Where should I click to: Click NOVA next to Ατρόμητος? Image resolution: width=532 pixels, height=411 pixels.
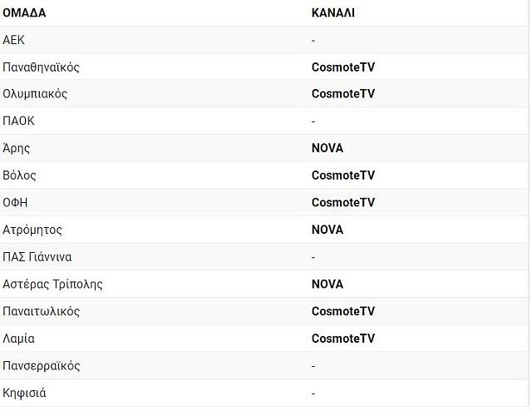[x=328, y=230]
